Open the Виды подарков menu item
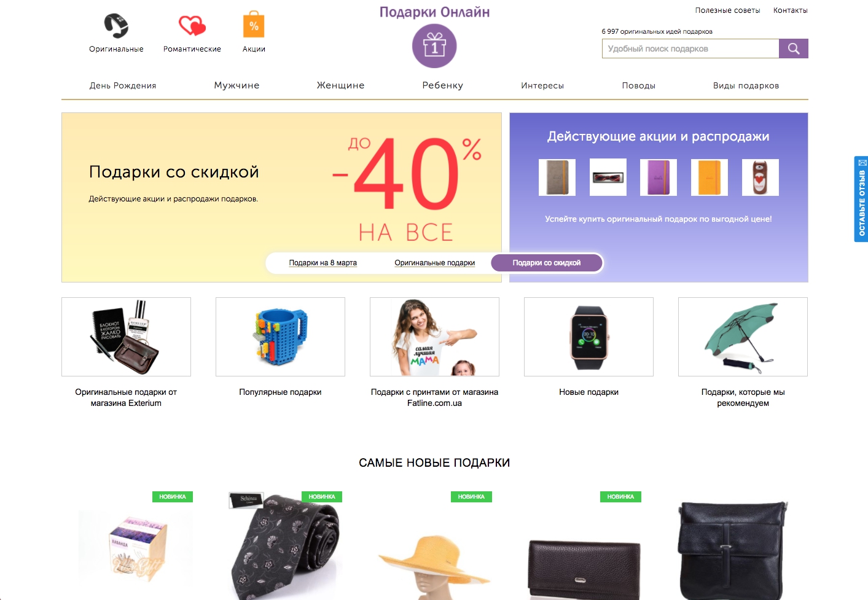The image size is (868, 600). [746, 85]
